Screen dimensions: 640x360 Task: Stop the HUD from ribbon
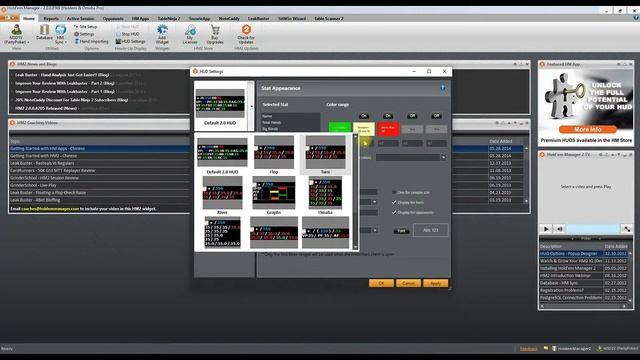(127, 34)
